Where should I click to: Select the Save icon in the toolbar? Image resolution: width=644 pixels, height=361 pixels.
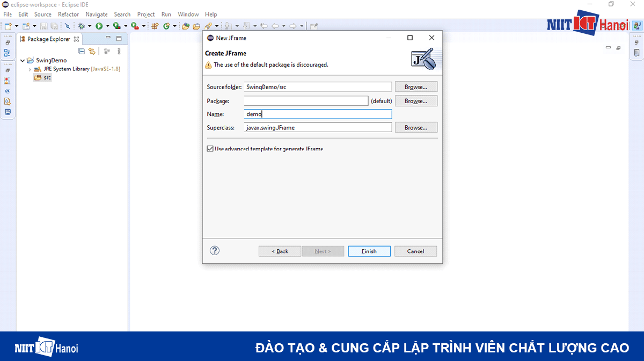43,25
